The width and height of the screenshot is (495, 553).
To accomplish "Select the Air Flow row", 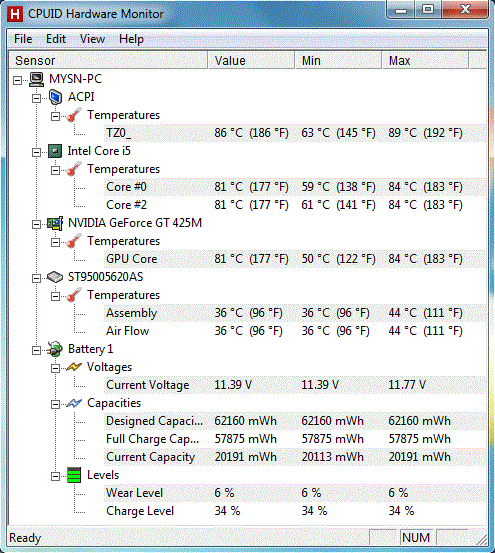I will click(295, 331).
